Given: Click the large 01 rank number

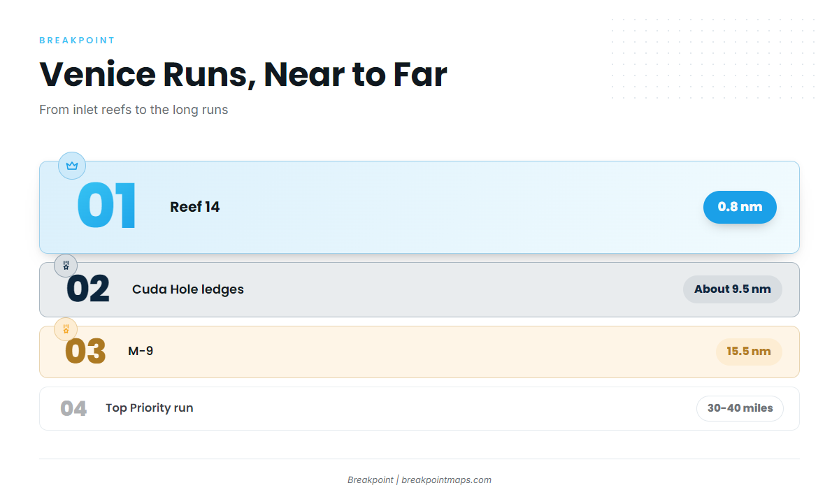Looking at the screenshot, I should pos(106,207).
